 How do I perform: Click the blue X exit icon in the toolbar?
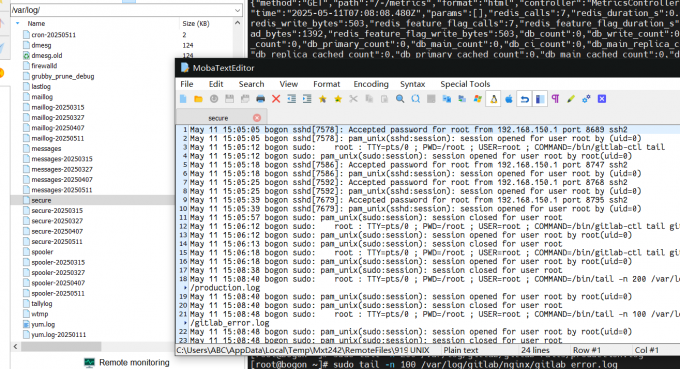[x=602, y=99]
